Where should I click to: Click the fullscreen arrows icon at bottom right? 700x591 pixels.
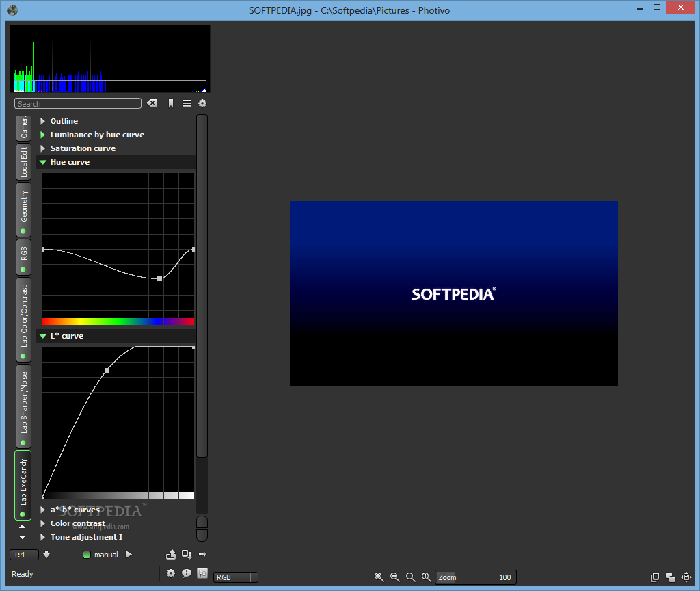686,577
